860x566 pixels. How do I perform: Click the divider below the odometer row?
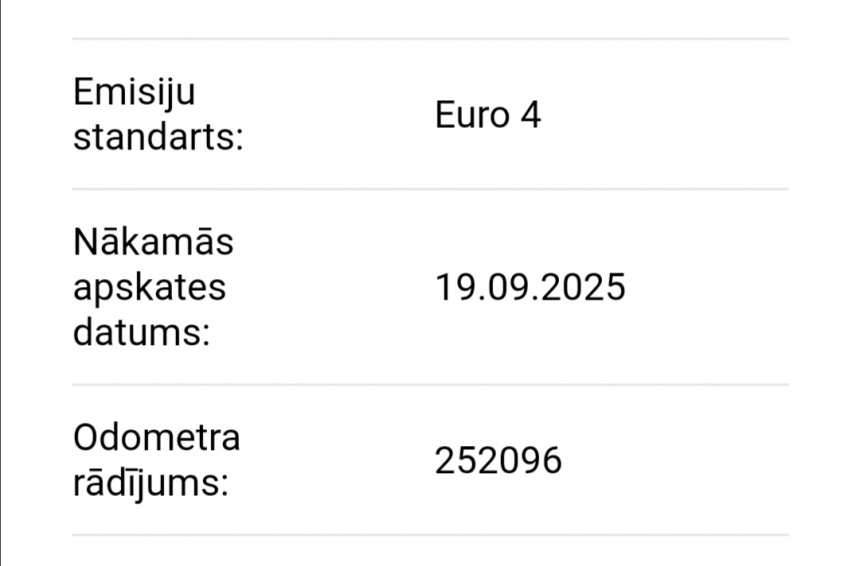tap(431, 535)
